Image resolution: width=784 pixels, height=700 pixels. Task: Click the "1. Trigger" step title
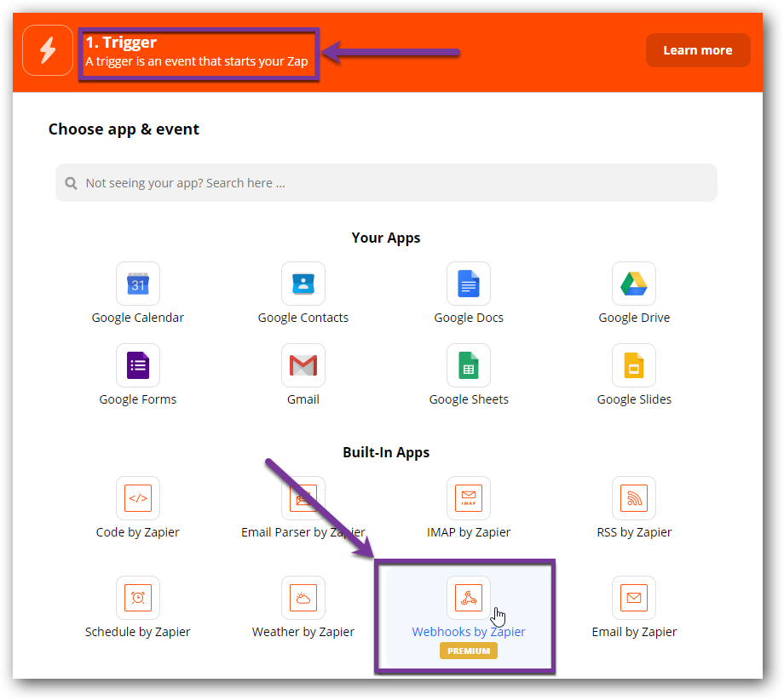121,43
